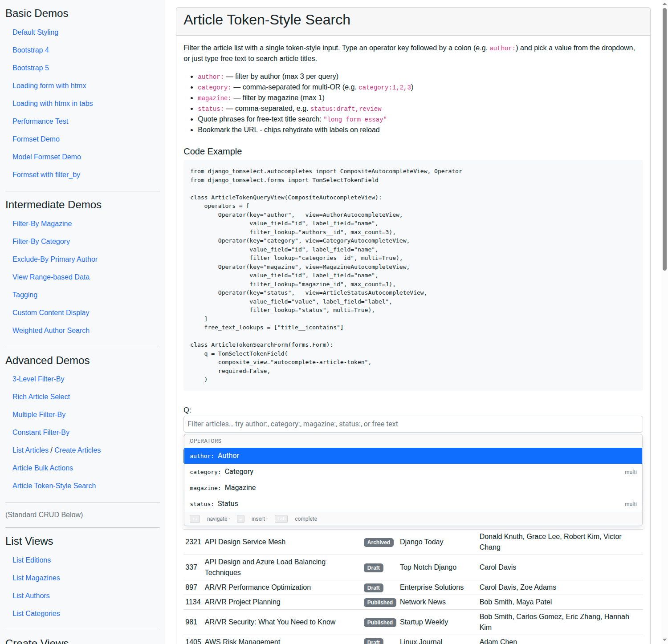Click magazine cell 'Network News'
This screenshot has height=644, width=668.
(x=423, y=602)
